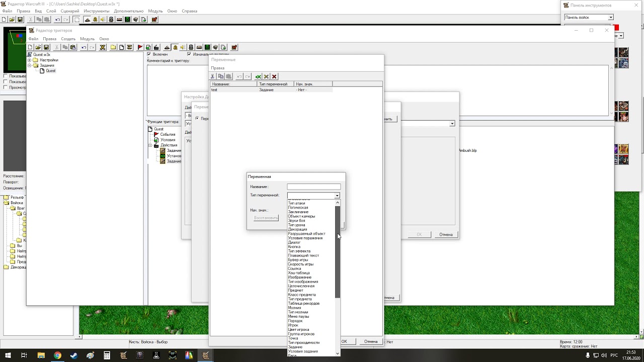Open Создать menu in Trigger Editor
The image size is (644, 362).
coord(68,39)
